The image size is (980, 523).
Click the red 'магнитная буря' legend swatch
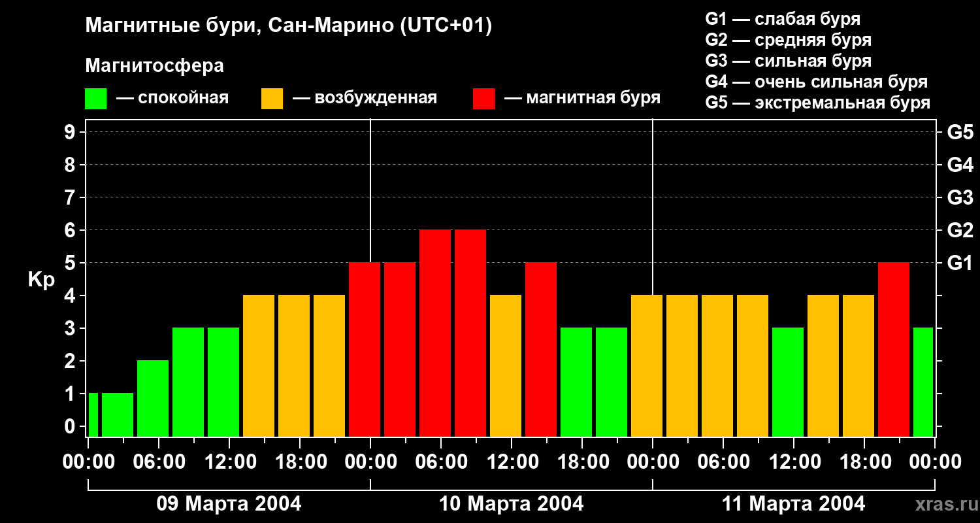click(483, 99)
